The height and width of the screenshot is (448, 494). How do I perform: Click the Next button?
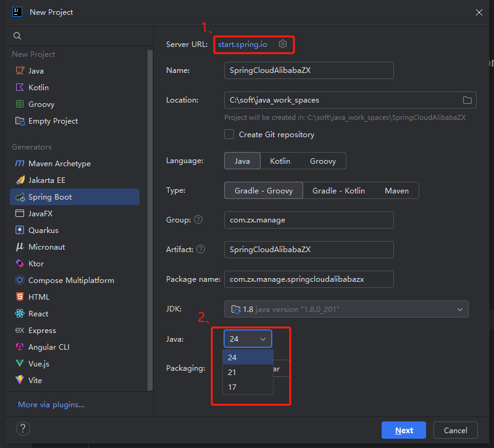[x=404, y=430]
